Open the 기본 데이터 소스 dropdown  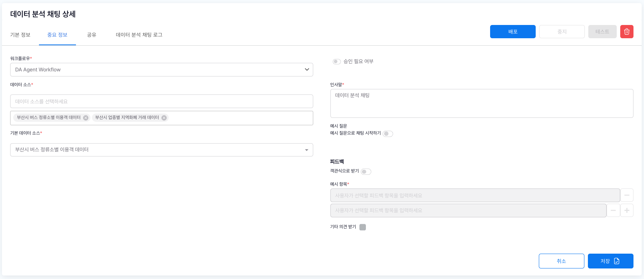(x=161, y=150)
